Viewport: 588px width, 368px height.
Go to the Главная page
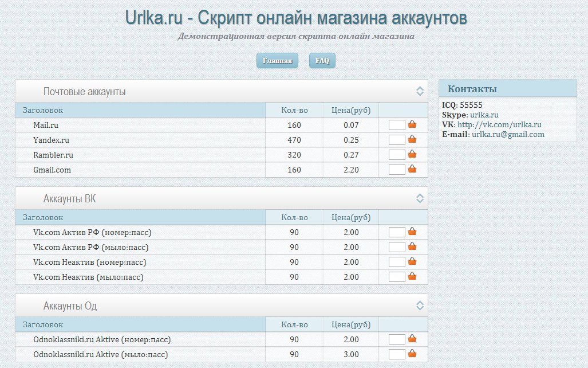click(x=277, y=61)
